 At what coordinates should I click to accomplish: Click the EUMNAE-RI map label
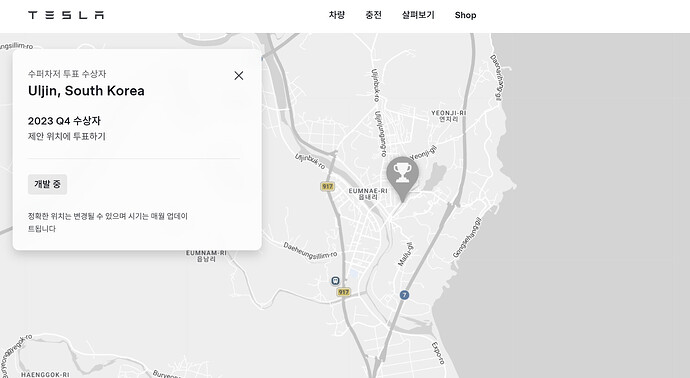click(x=368, y=194)
